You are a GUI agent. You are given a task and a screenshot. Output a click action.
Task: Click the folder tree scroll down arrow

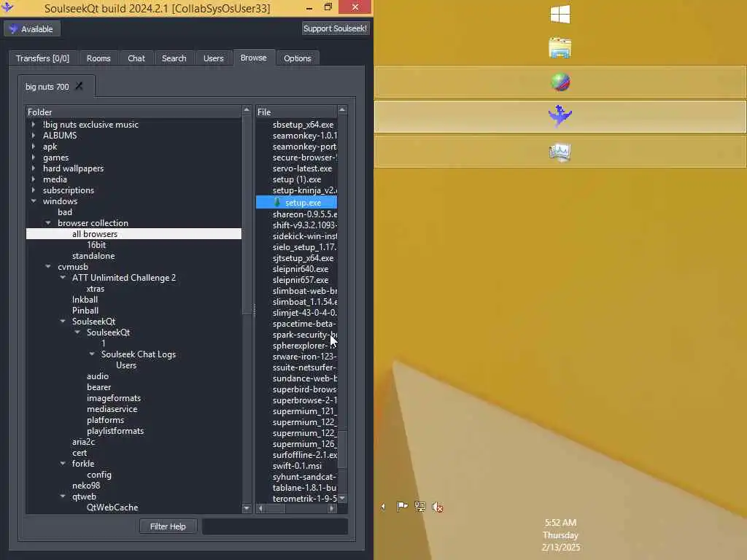247,508
